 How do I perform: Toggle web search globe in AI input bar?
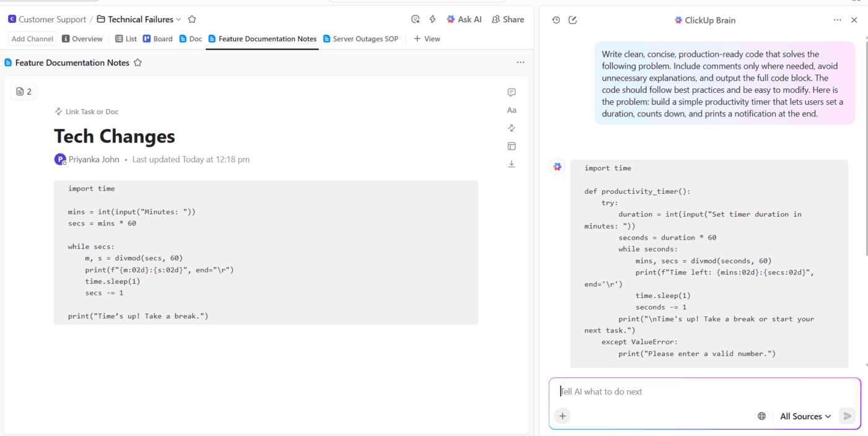point(762,416)
